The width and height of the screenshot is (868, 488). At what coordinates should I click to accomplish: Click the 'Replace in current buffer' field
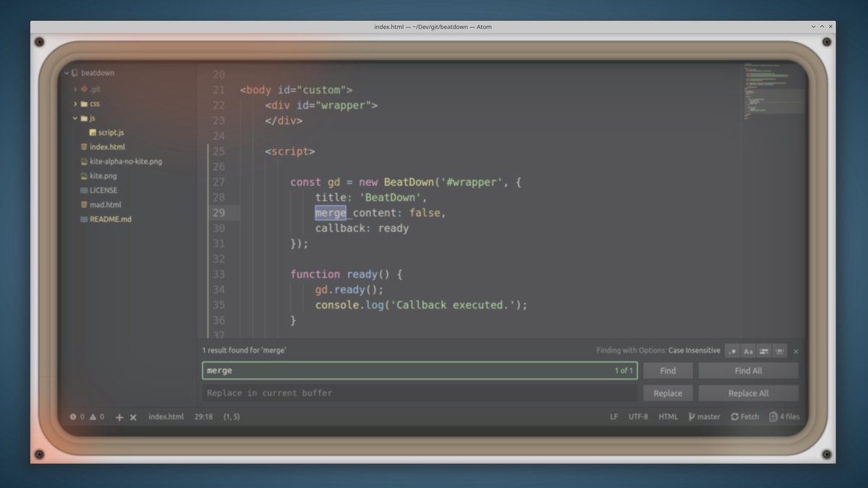(420, 393)
